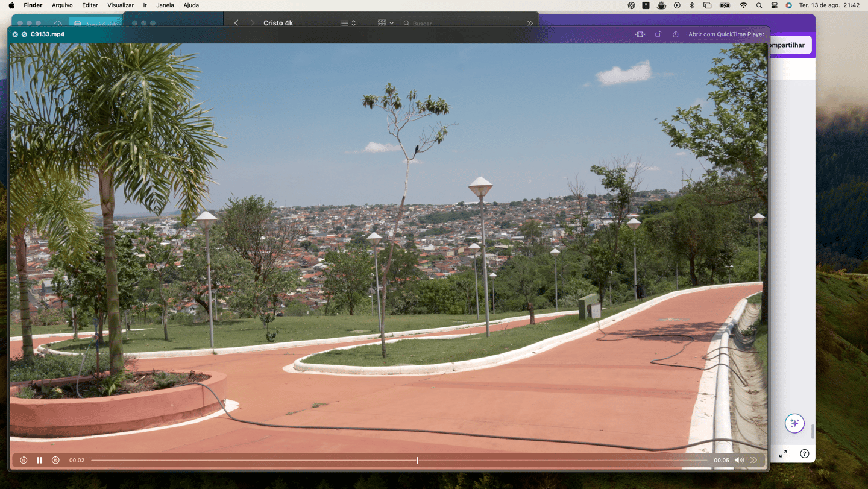
Task: Click the date and time Ter. 13 de ago.
Action: pyautogui.click(x=829, y=5)
